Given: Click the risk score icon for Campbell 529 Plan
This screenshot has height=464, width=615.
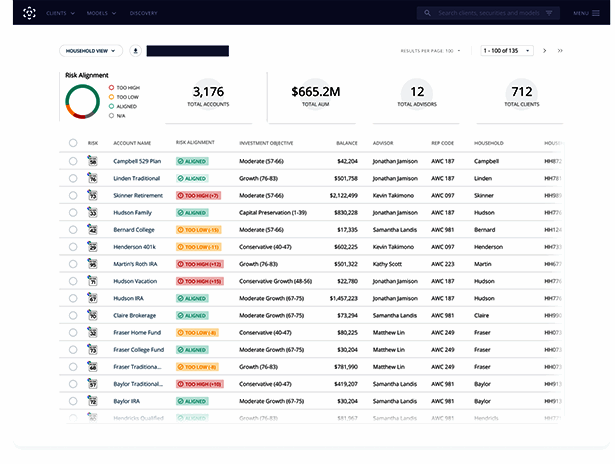Looking at the screenshot, I should (x=92, y=160).
